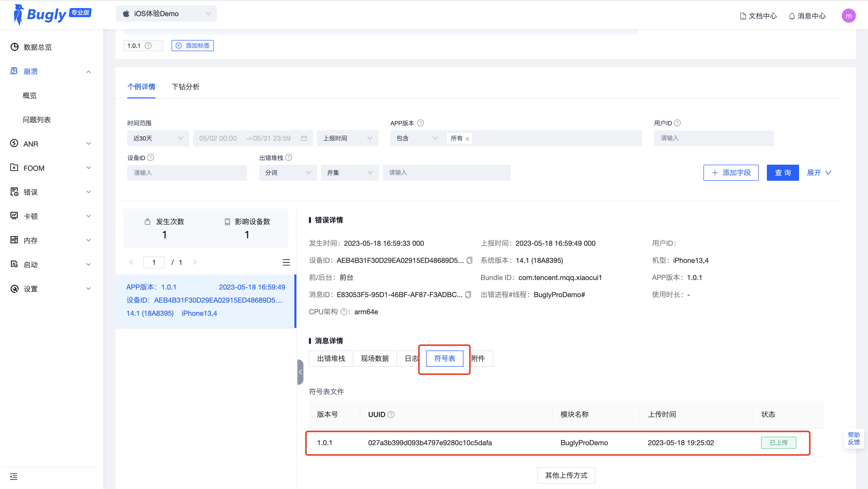Open 消息中心 link

pos(807,16)
